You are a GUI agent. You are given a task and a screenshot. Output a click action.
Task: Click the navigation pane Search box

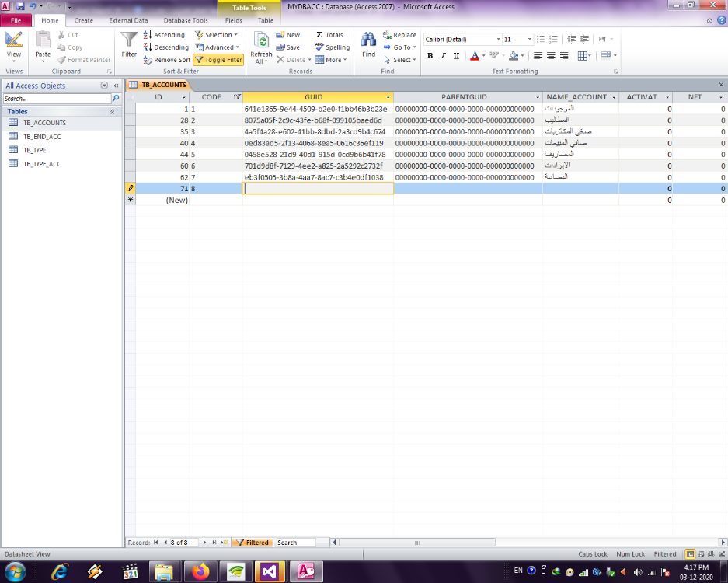[57, 99]
